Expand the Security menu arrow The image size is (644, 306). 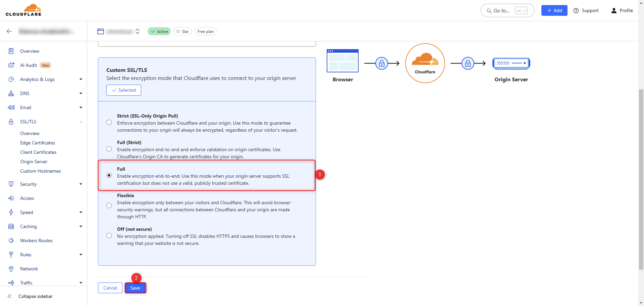coord(81,184)
